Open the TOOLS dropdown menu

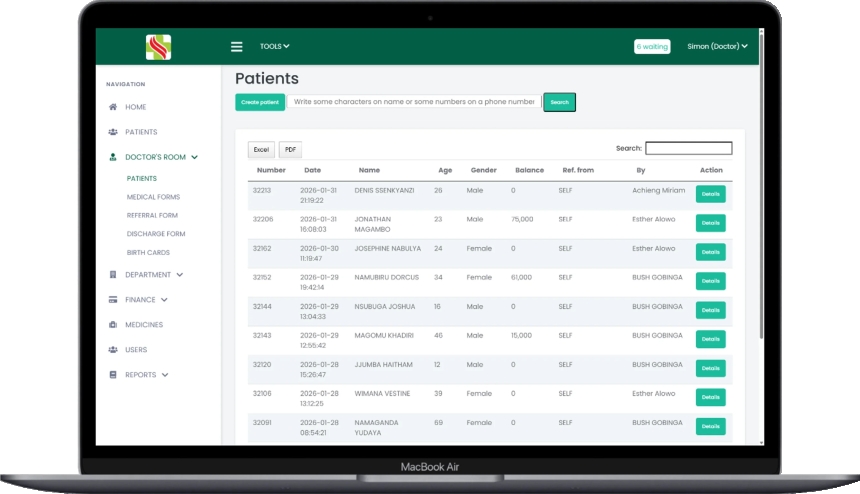pos(274,47)
